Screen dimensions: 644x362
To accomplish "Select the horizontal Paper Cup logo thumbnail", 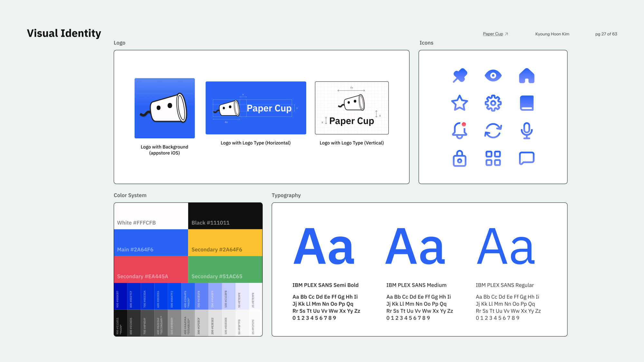I will click(256, 108).
